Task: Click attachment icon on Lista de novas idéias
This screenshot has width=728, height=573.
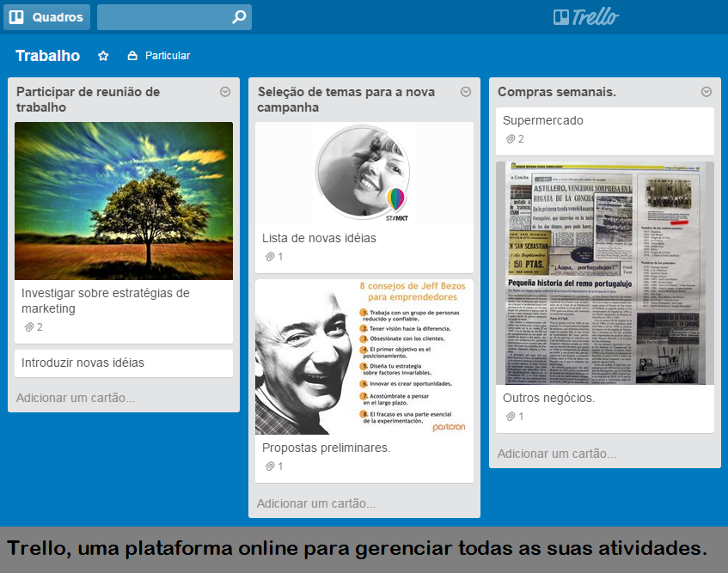Action: [x=269, y=257]
